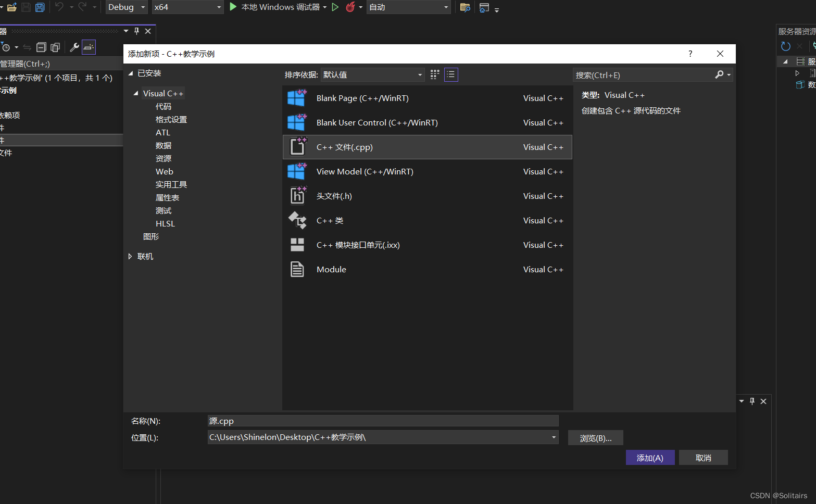Click the window layout icon in toolbar
Image resolution: width=816 pixels, height=504 pixels.
click(484, 7)
